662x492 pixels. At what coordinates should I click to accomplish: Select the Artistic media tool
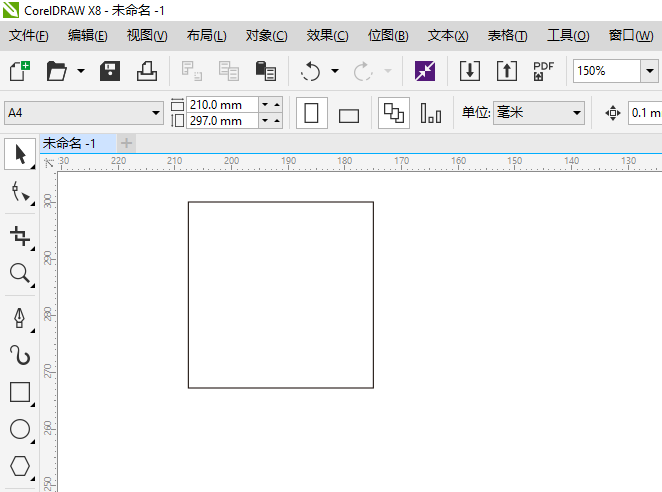pyautogui.click(x=20, y=355)
